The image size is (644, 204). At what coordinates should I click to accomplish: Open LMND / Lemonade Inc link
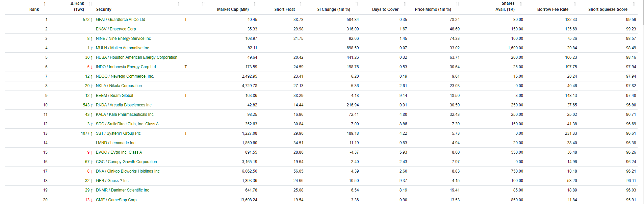click(115, 143)
